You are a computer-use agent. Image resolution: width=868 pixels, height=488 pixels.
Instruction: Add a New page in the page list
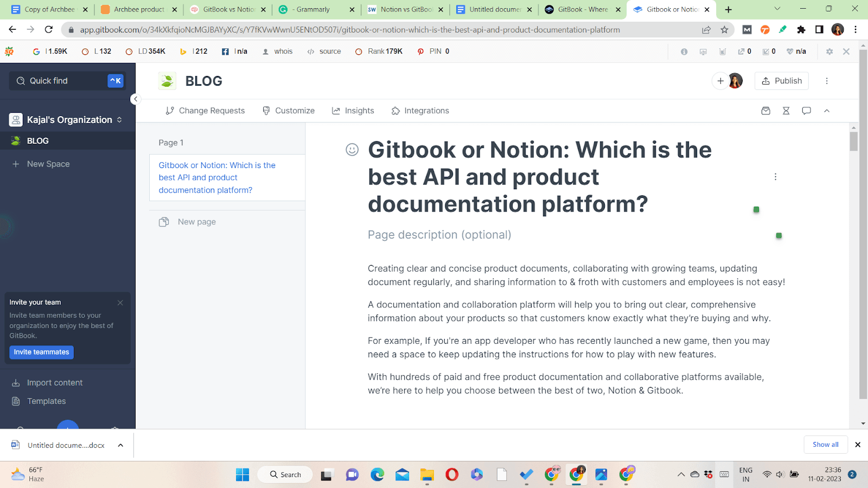tap(196, 222)
